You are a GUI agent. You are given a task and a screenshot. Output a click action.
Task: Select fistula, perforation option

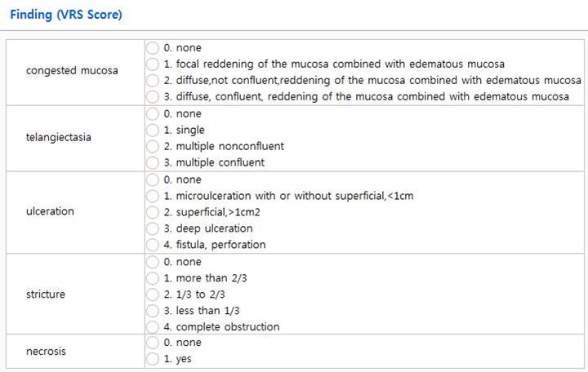coord(153,245)
